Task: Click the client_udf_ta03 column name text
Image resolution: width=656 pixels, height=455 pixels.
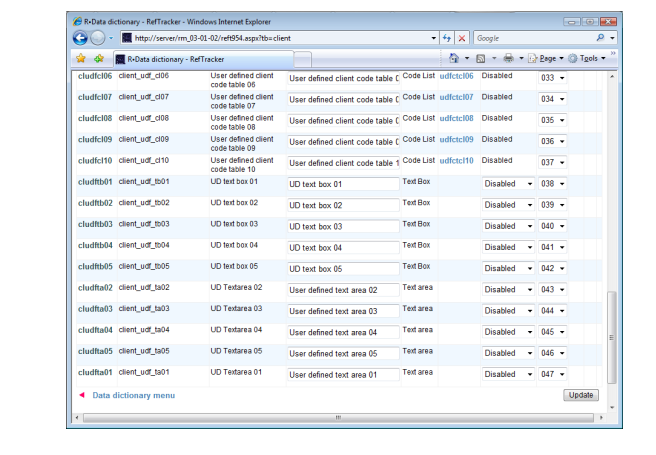Action: [144, 309]
